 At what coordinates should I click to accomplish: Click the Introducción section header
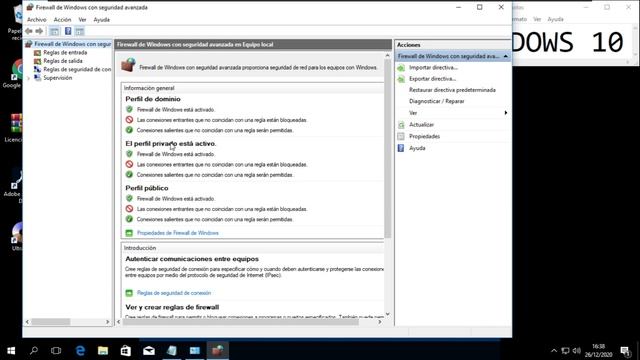pos(140,248)
